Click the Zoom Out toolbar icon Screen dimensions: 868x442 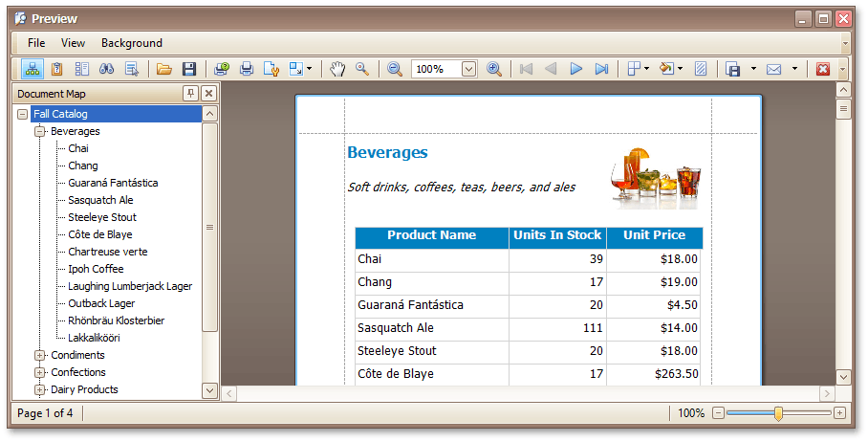[x=395, y=69]
